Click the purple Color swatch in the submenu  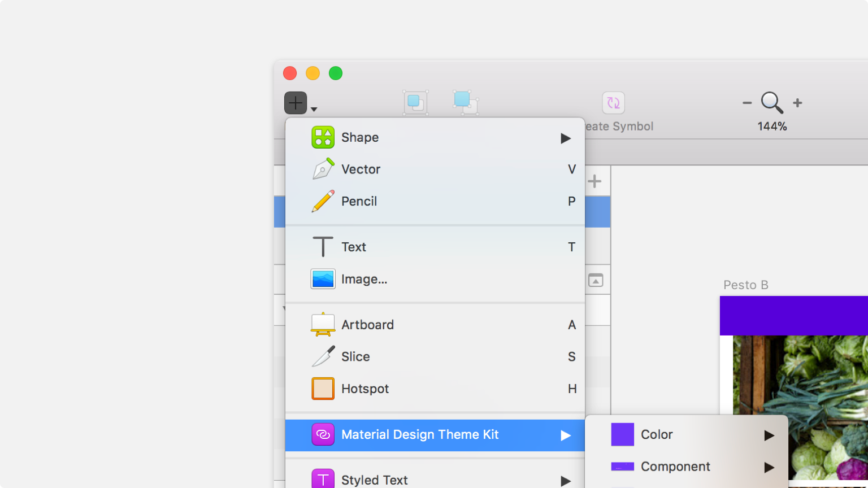[x=622, y=434]
